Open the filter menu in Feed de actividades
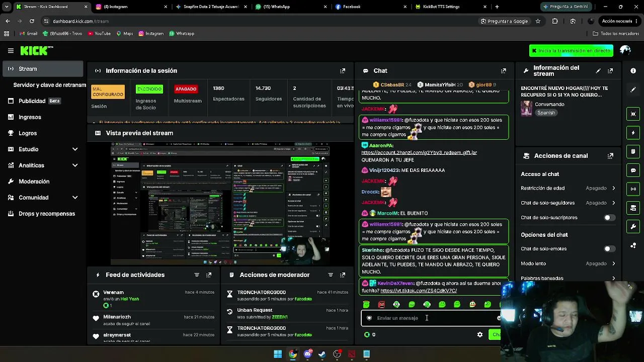Screen dimensions: 644x362 tap(197, 275)
